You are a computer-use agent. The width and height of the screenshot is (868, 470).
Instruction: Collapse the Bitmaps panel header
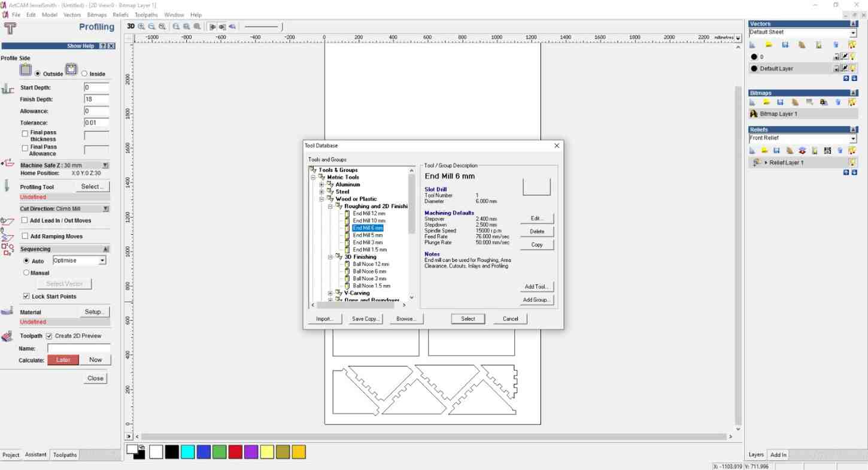click(854, 93)
